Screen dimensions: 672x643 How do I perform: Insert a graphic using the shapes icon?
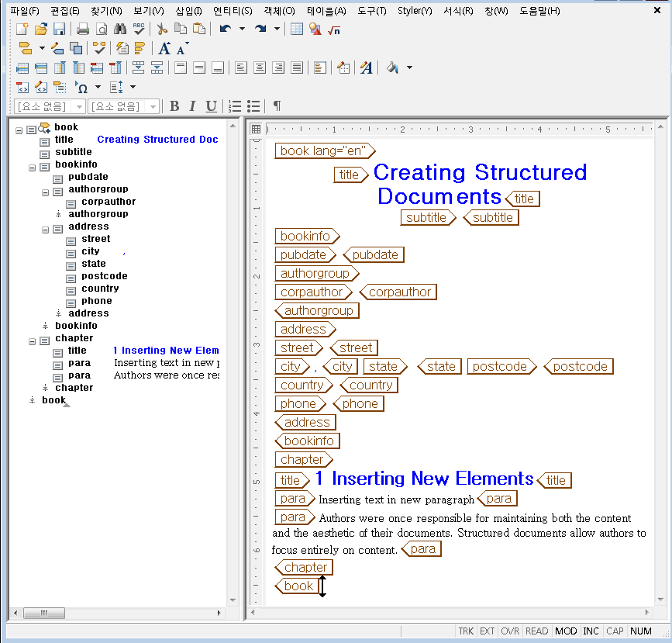pos(315,29)
